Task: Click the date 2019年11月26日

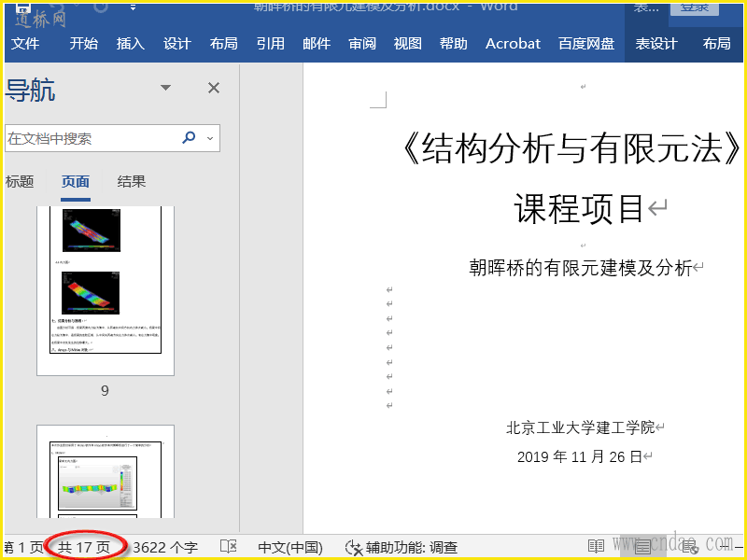Action: 580,456
